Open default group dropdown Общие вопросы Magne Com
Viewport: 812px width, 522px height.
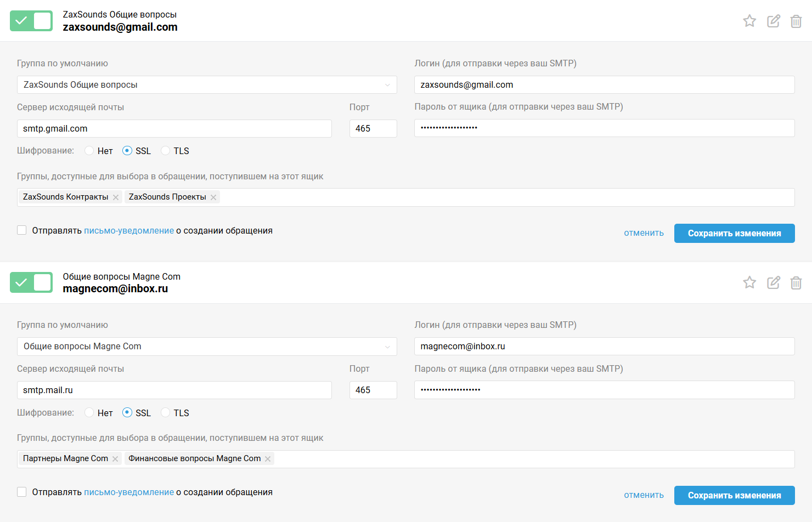(x=207, y=347)
